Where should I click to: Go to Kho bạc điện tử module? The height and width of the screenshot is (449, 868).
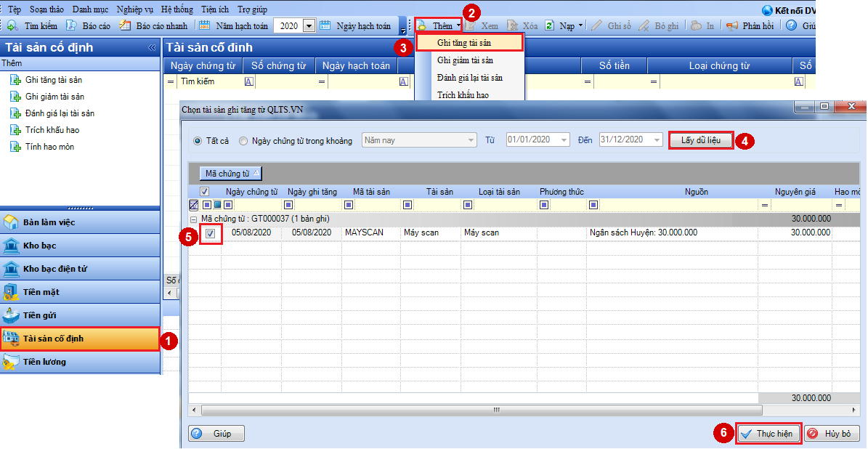tap(81, 269)
